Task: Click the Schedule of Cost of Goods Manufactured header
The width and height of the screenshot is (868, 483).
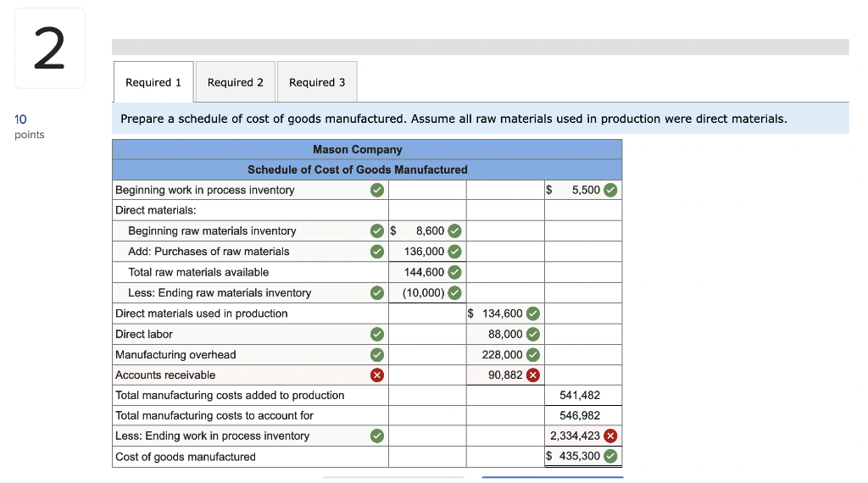Action: click(x=367, y=169)
